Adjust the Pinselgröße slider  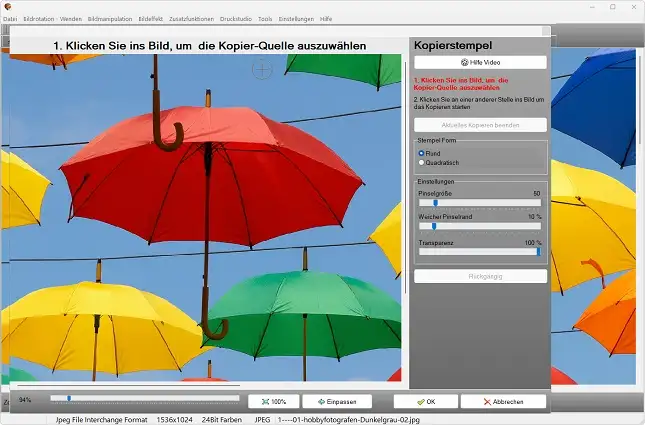[435, 202]
